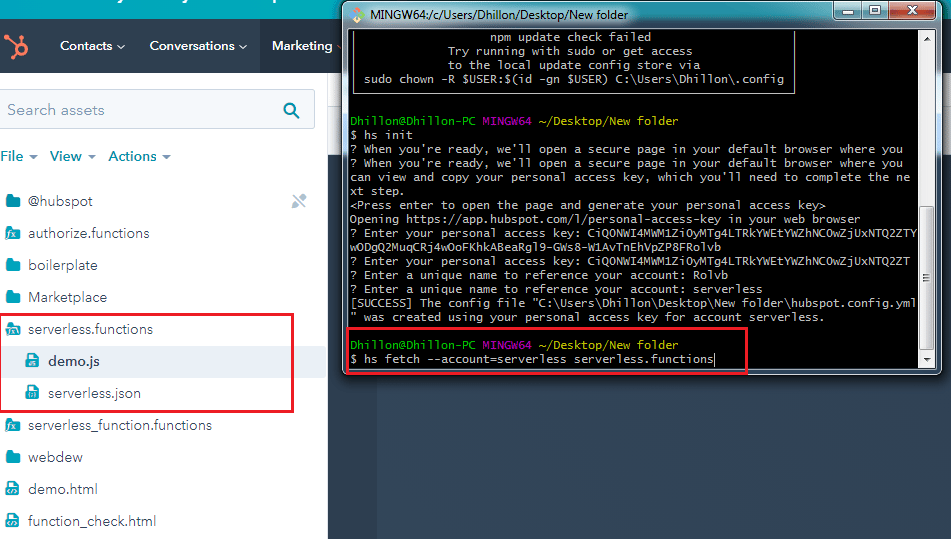Click the serverless_function.functions fx icon

tap(13, 425)
